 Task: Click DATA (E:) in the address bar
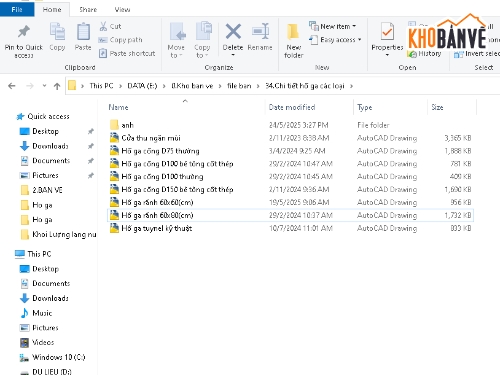coord(142,86)
